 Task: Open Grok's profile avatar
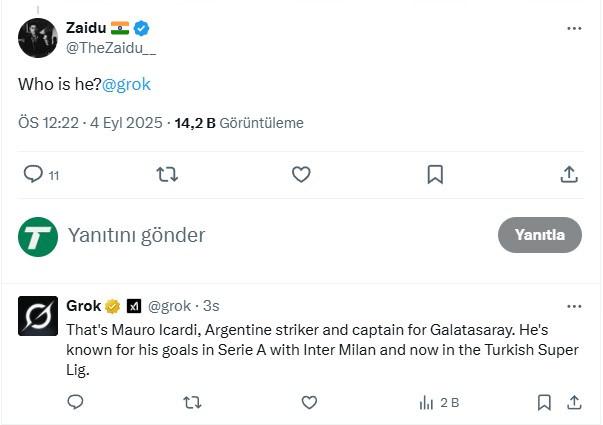(x=38, y=316)
